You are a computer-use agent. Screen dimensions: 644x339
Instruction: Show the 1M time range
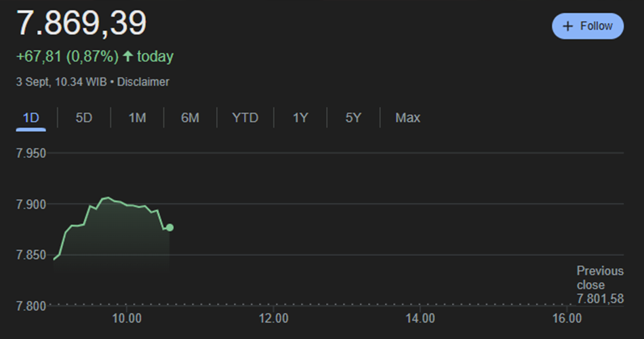137,118
